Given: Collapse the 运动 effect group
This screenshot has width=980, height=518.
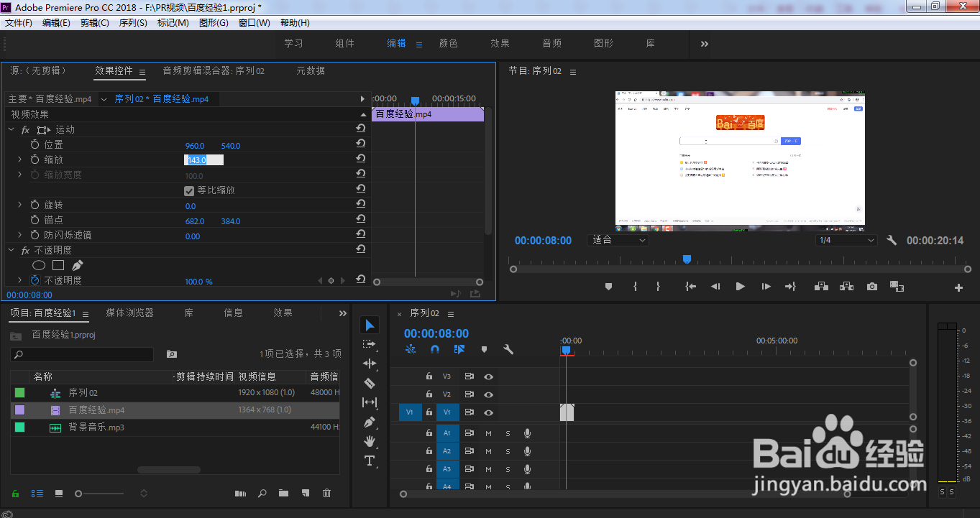Looking at the screenshot, I should [11, 130].
